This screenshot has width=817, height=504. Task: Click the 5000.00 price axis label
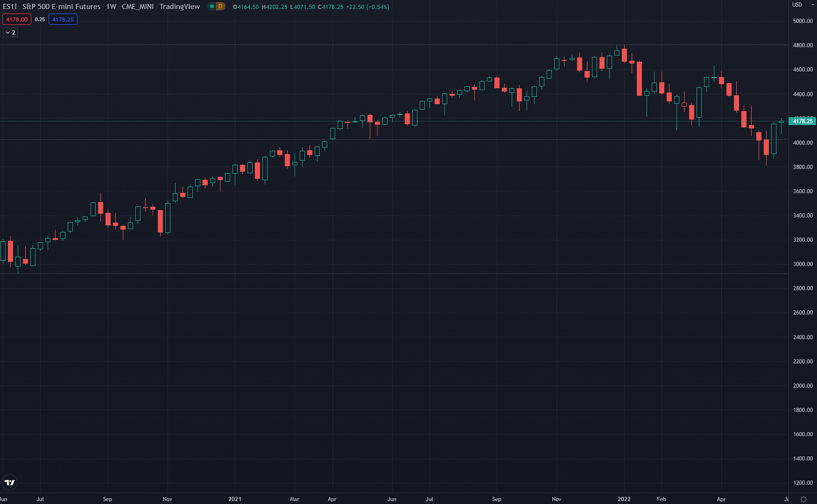coord(802,21)
